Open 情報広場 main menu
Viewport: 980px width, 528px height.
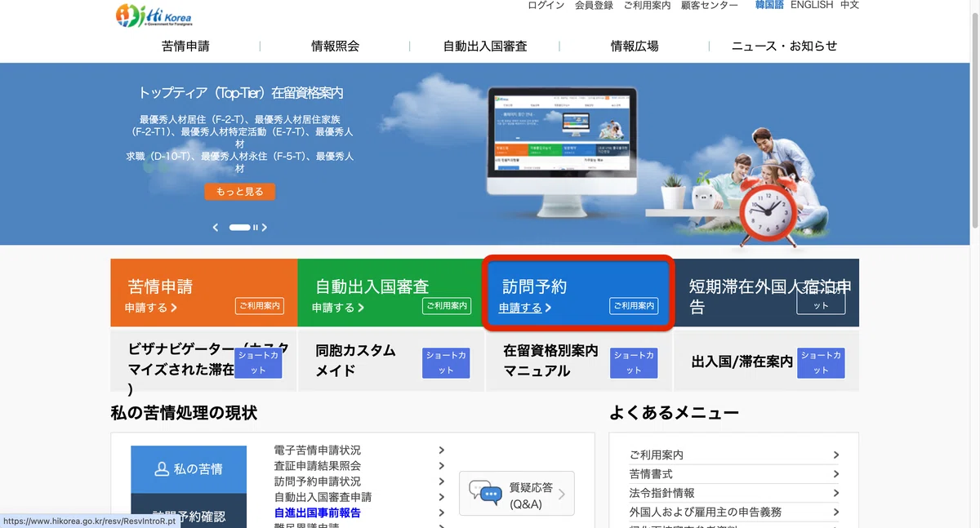[x=635, y=46]
